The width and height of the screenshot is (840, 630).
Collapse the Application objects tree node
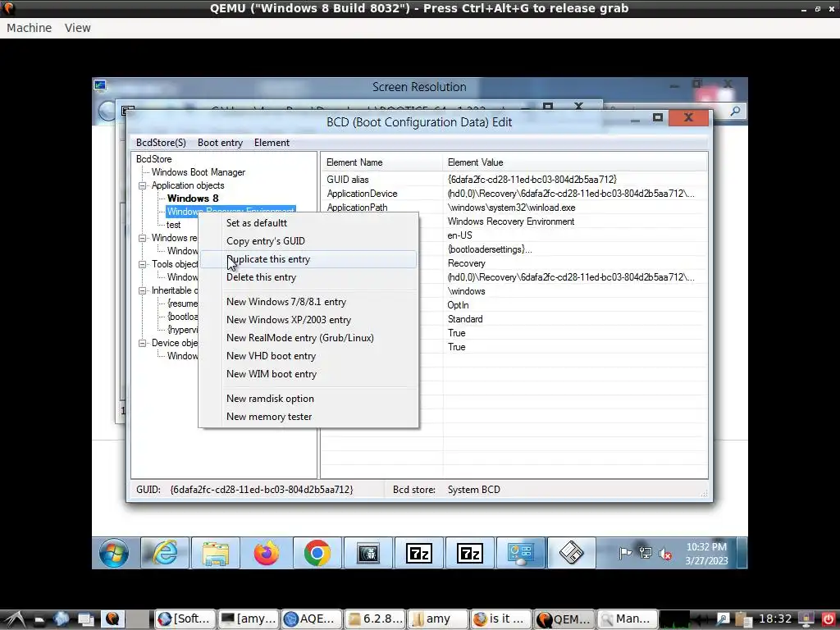click(143, 185)
